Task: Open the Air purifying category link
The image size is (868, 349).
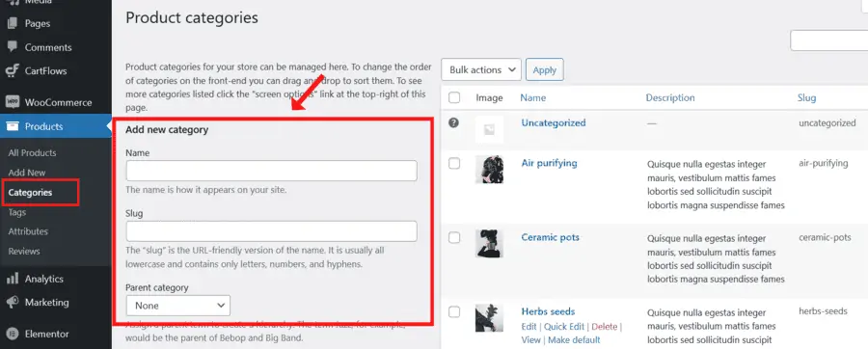Action: [549, 163]
